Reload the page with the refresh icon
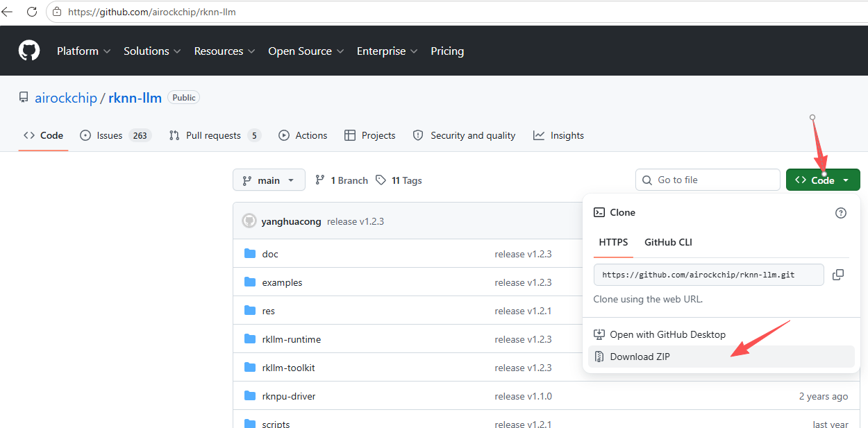 click(x=31, y=12)
